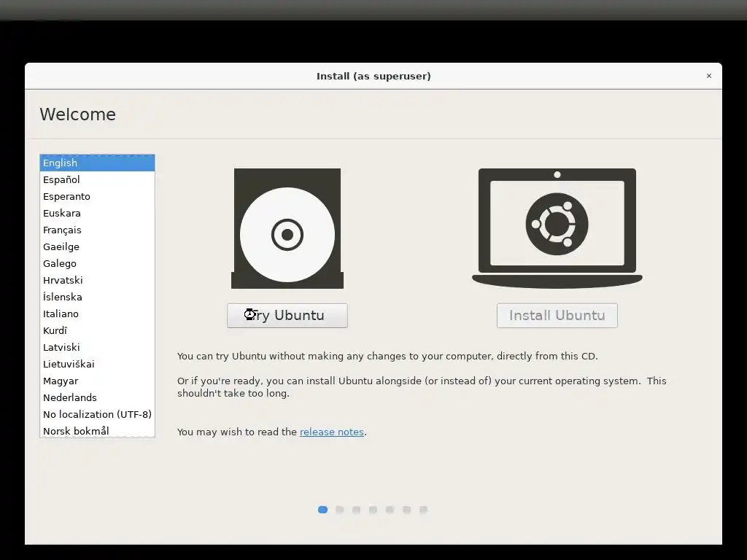The image size is (747, 560).
Task: Select Hrvatski language entry
Action: [97, 280]
